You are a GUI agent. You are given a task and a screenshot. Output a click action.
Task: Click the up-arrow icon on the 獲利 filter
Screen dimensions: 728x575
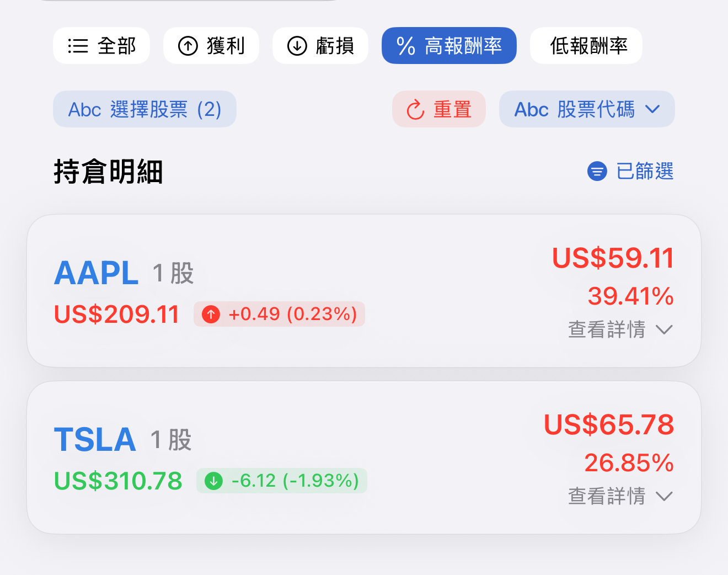coord(188,46)
